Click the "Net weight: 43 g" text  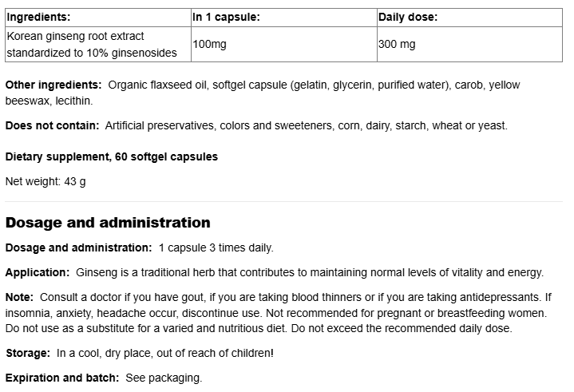46,181
